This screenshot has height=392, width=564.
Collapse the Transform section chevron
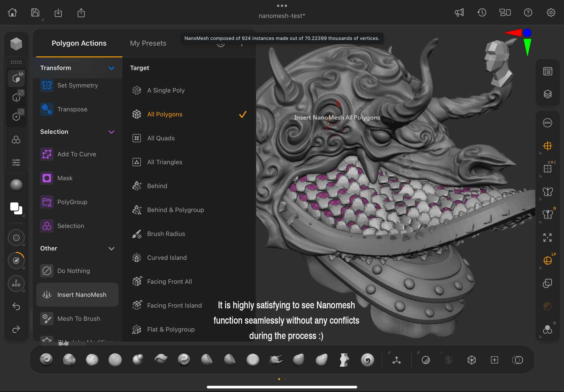click(111, 68)
